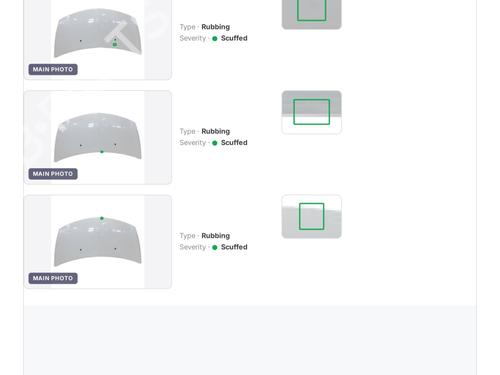The height and width of the screenshot is (375, 500).
Task: Select the MAIN PHOTO badge on the first hood image
Action: [x=53, y=69]
